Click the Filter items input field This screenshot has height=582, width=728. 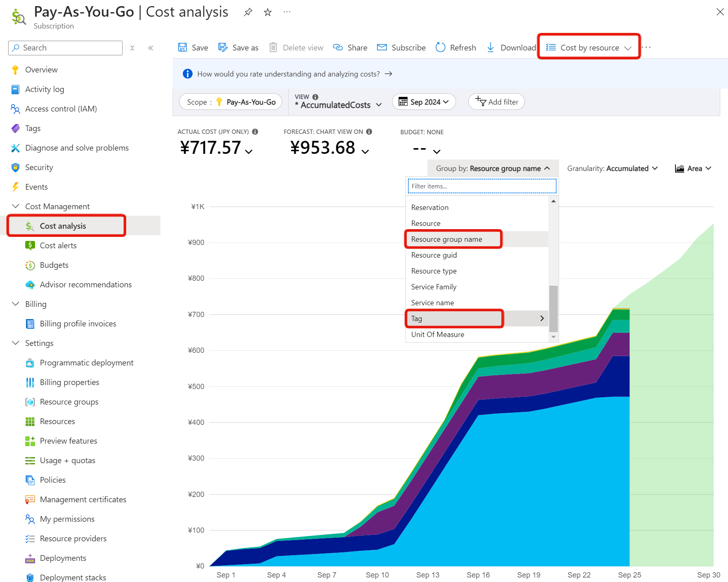click(x=482, y=186)
